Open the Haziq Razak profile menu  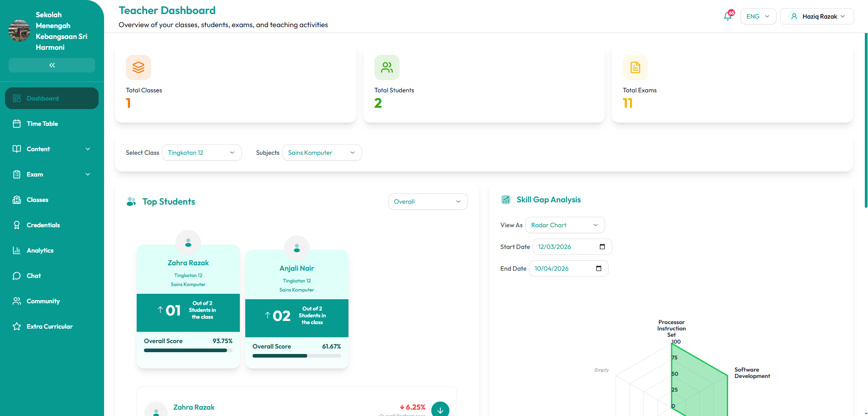pyautogui.click(x=817, y=16)
